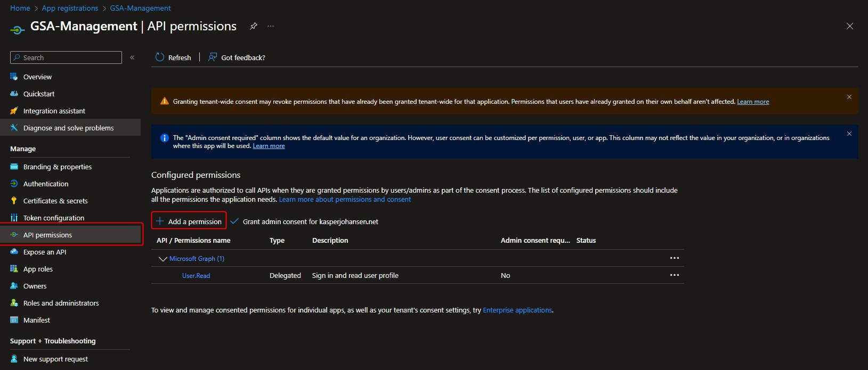Open the Got feedback icon
The width and height of the screenshot is (868, 370).
click(213, 57)
